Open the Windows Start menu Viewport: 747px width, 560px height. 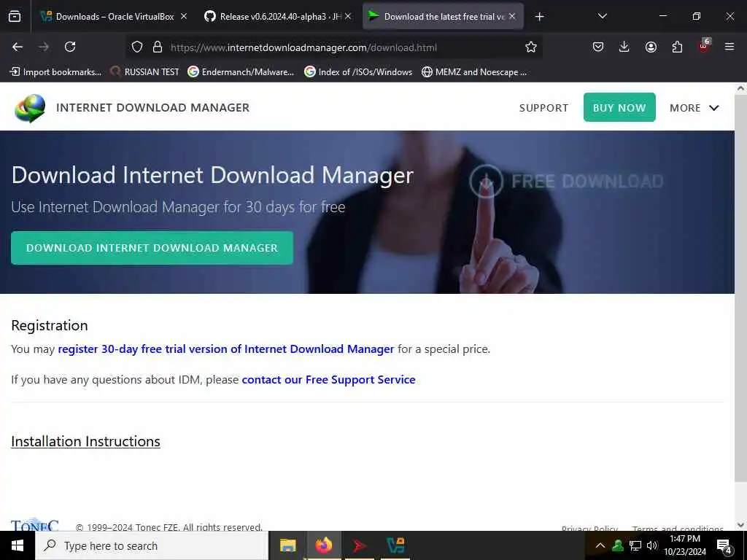18,545
